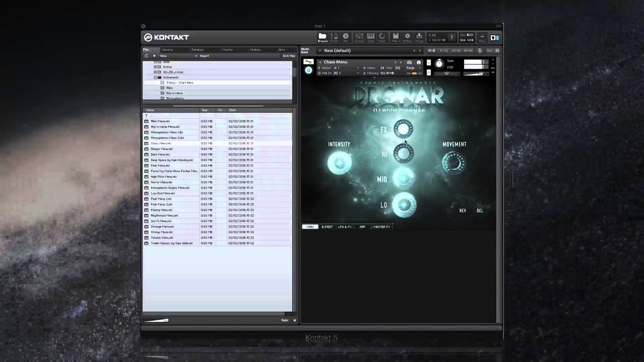Click the exclamation panic button
Screen dimensions: 644x362
(452, 37)
